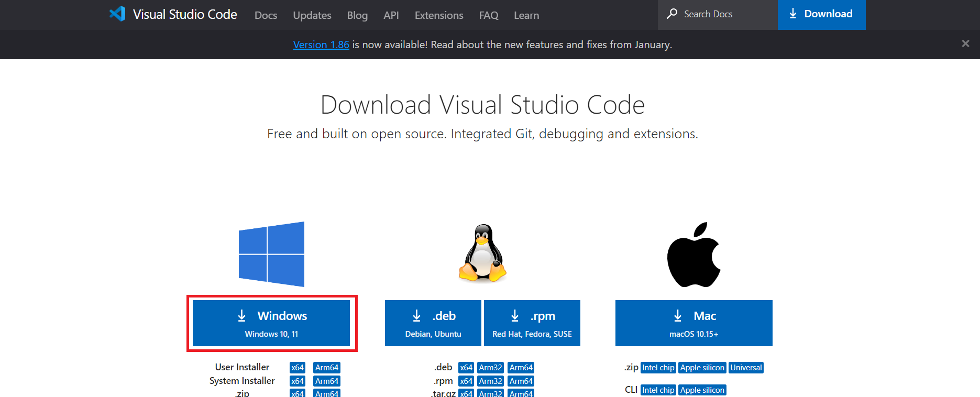
Task: Select User Installer Arm64 link
Action: point(327,368)
